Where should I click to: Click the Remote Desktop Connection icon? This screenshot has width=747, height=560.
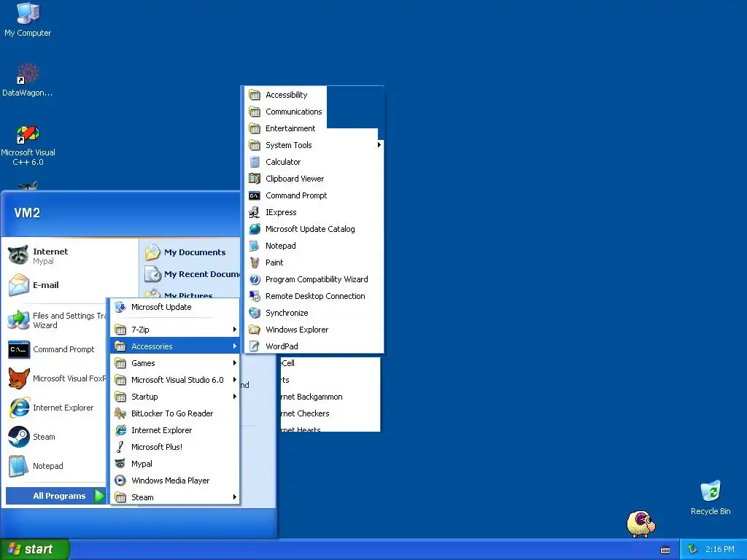pos(255,296)
